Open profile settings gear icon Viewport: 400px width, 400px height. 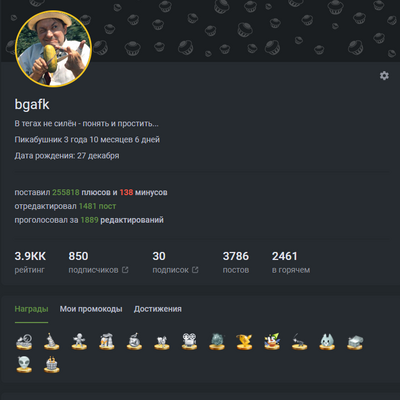coord(384,76)
